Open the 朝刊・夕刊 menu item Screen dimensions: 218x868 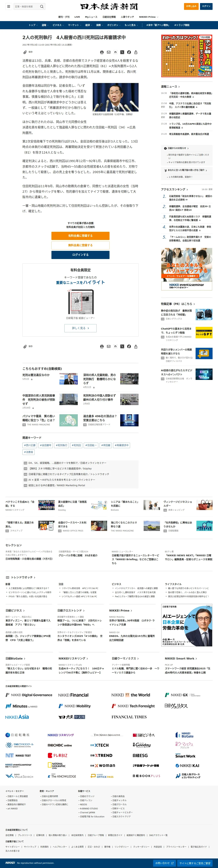tap(64, 17)
